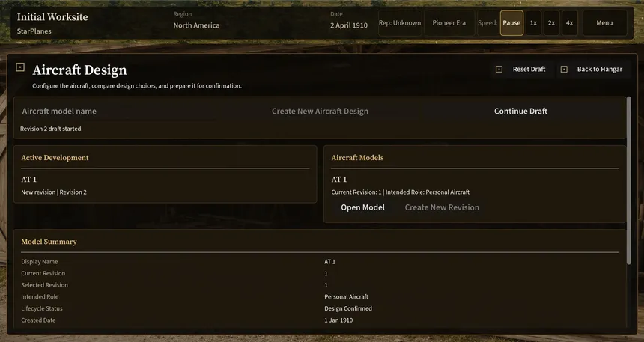Click the Display Name value AT 1
This screenshot has width=644, height=342.
point(329,261)
